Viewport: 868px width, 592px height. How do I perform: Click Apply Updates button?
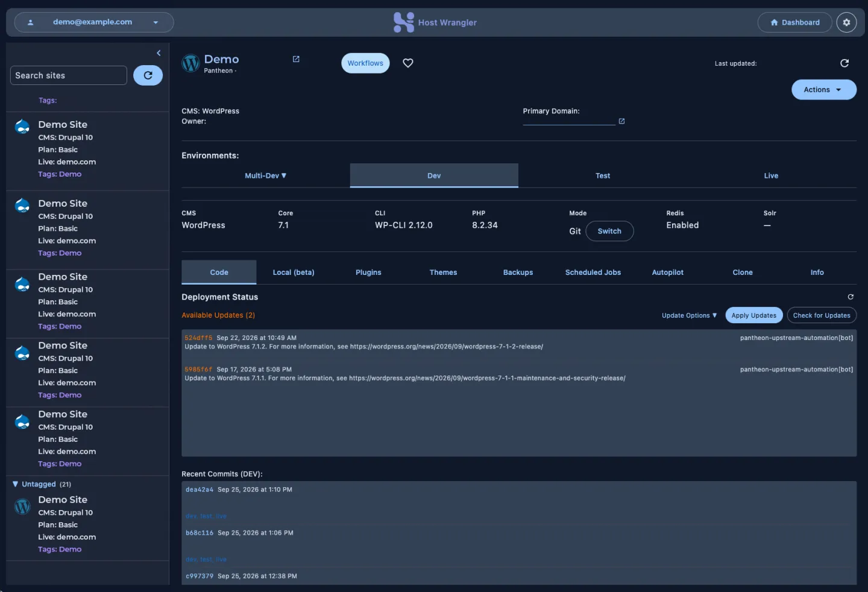[x=754, y=315]
